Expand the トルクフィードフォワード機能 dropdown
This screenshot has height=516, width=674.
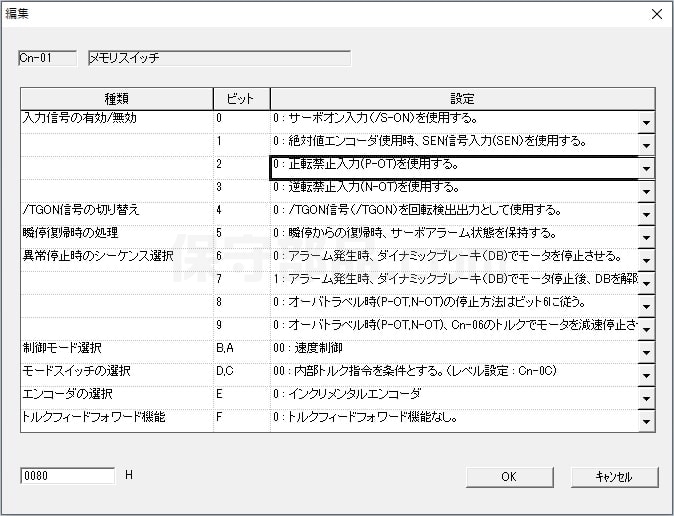pyautogui.click(x=646, y=421)
